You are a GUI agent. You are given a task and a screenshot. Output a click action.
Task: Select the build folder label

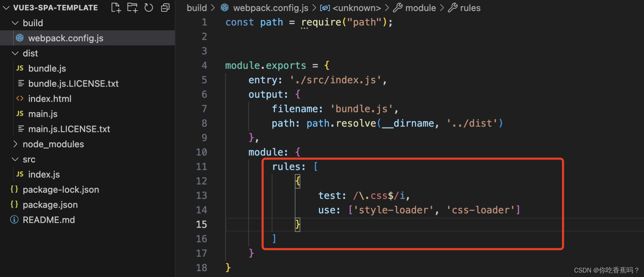point(33,23)
